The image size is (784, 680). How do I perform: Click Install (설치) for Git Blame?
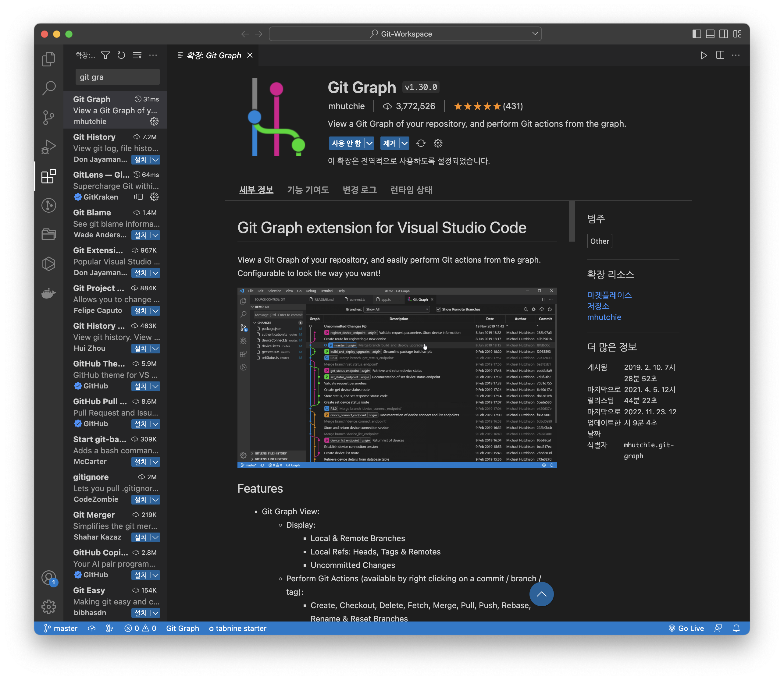click(x=141, y=235)
